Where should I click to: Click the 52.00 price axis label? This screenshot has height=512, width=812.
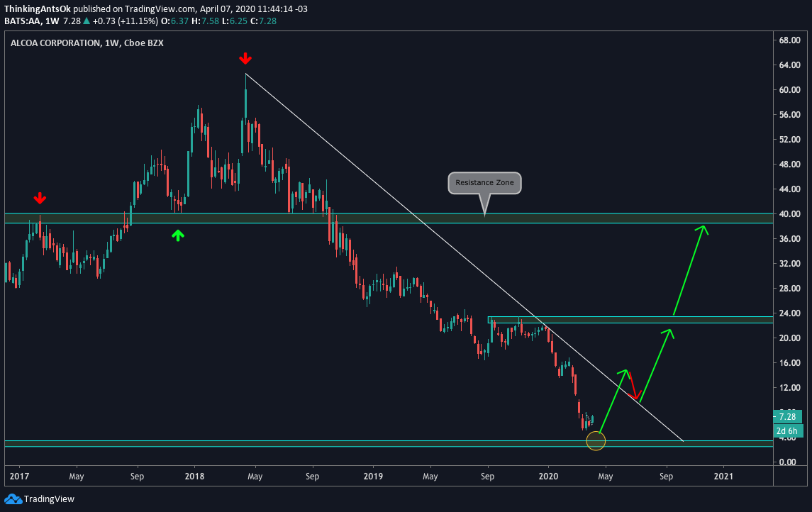tap(790, 140)
